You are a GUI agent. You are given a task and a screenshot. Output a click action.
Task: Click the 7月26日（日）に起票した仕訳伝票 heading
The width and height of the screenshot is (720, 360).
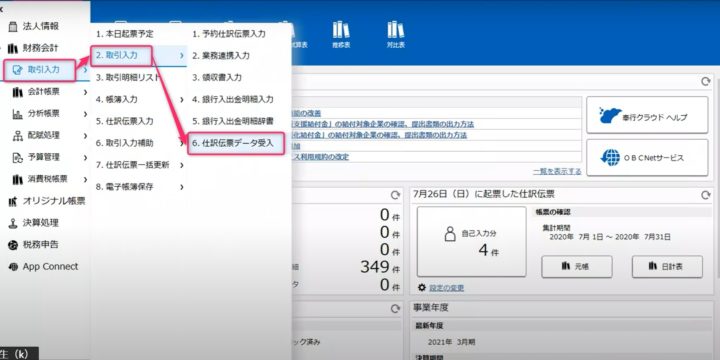click(484, 194)
